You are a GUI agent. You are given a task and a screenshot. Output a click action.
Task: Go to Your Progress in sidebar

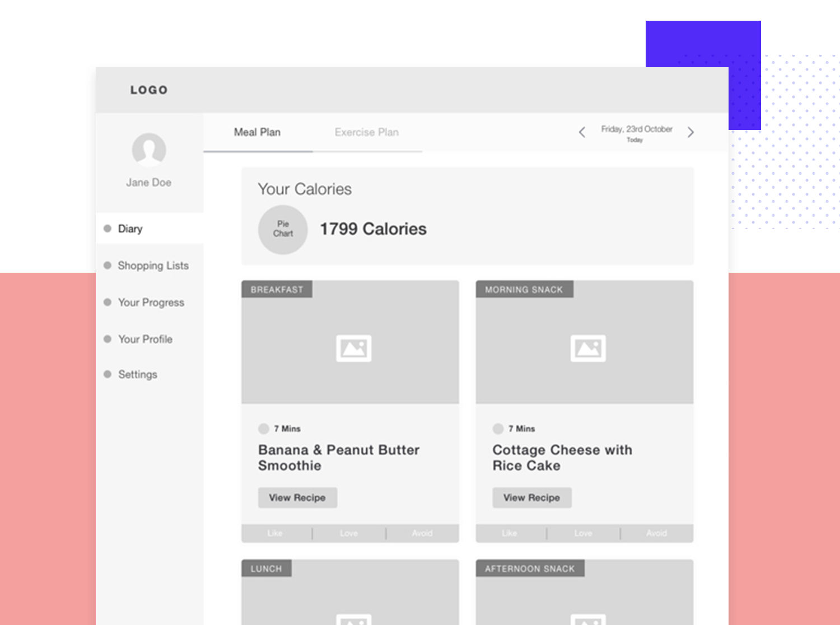click(x=150, y=302)
